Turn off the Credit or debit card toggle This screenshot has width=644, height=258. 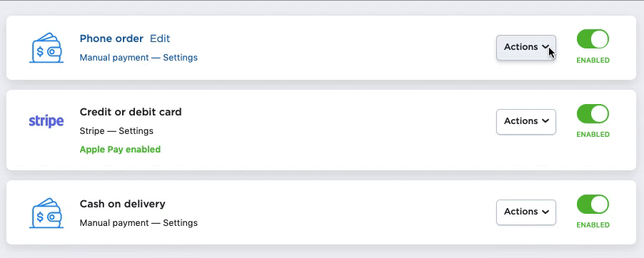coord(593,113)
